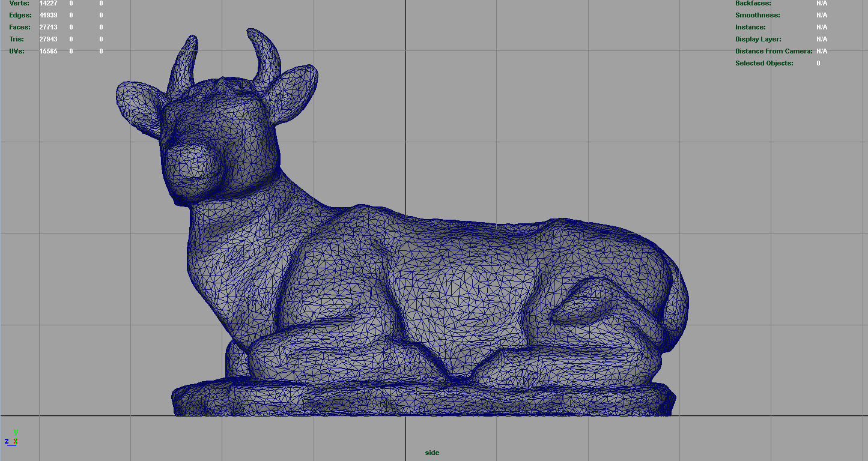Image resolution: width=868 pixels, height=461 pixels.
Task: Click the Distance From Camera label
Action: (774, 51)
